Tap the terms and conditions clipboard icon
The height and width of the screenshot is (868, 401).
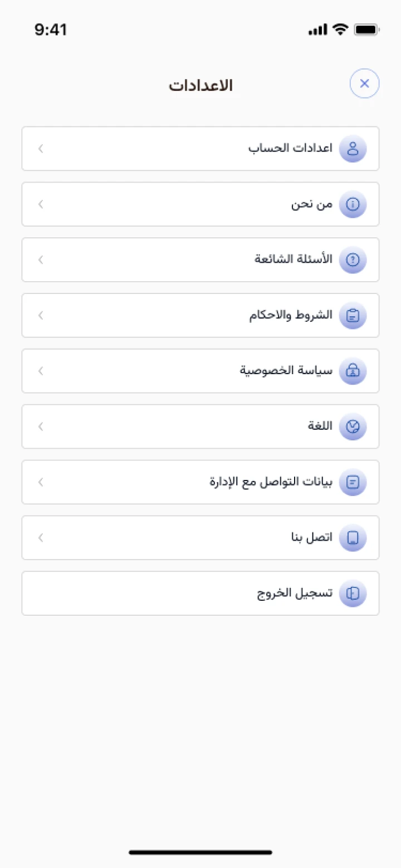point(353,316)
